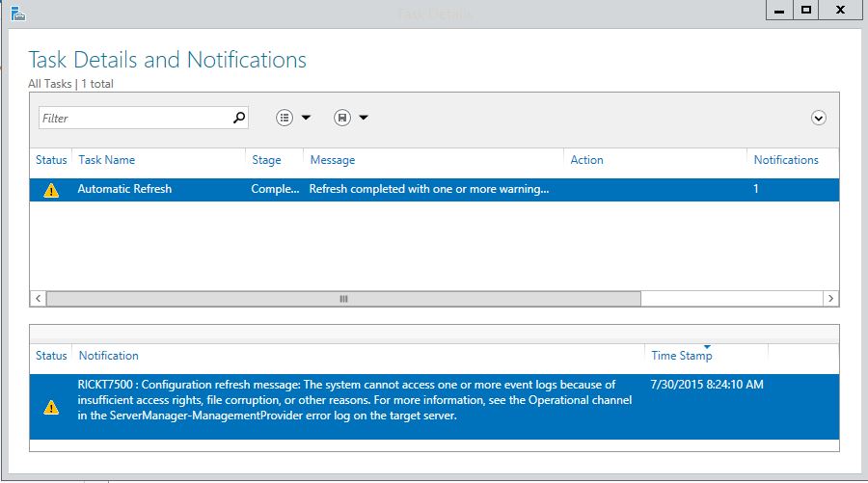Click the horizontal scrollbar thumb

(343, 299)
